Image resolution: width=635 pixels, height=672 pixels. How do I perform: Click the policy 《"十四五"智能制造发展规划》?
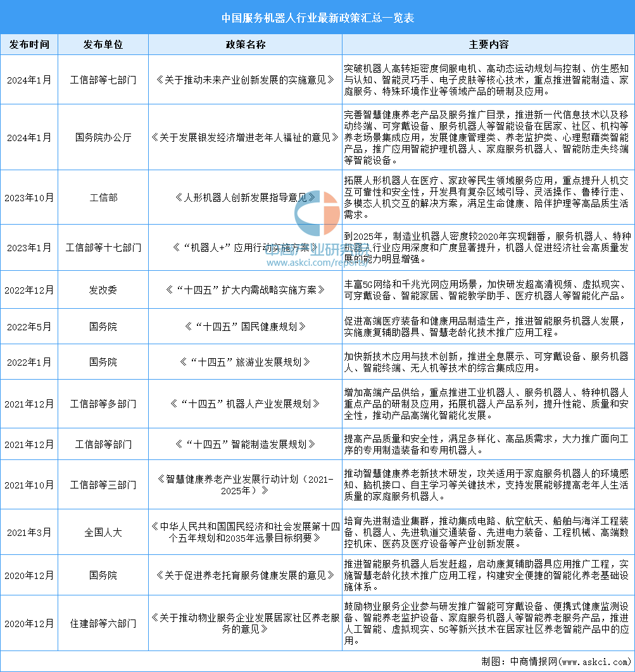tap(245, 444)
